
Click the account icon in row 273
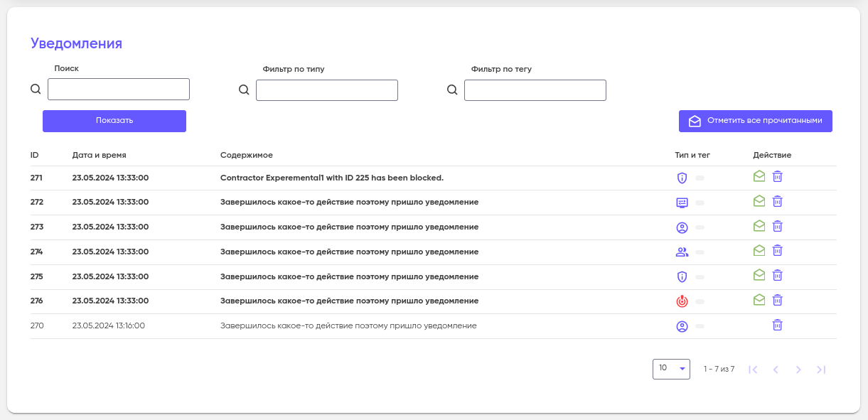point(682,227)
